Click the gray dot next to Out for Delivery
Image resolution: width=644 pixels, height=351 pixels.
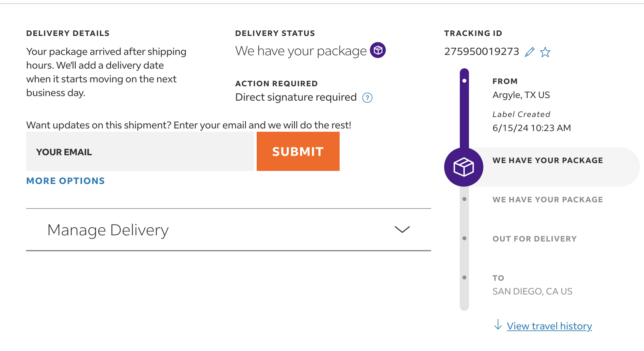pyautogui.click(x=464, y=238)
